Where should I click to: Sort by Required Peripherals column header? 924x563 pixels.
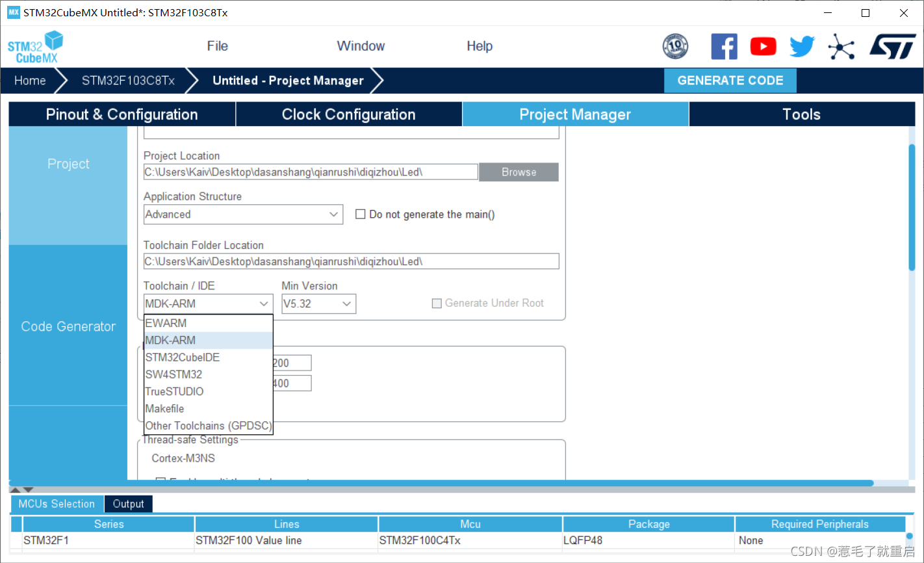pyautogui.click(x=820, y=524)
